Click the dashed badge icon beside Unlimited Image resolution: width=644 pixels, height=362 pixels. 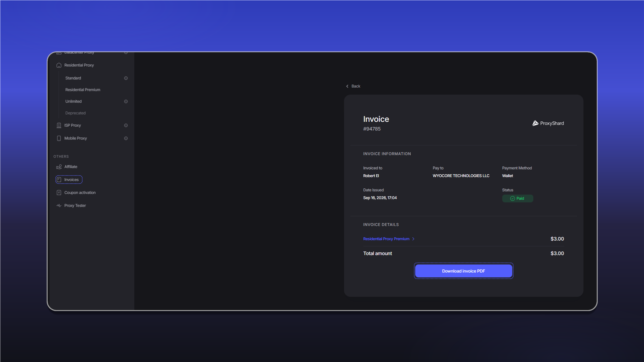coord(126,102)
